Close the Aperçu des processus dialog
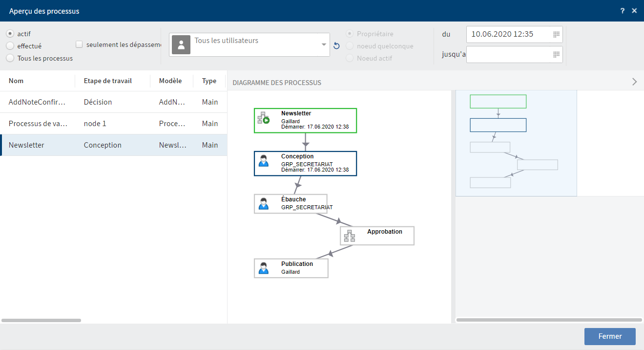Screen dimensions: 644x350 634,11
